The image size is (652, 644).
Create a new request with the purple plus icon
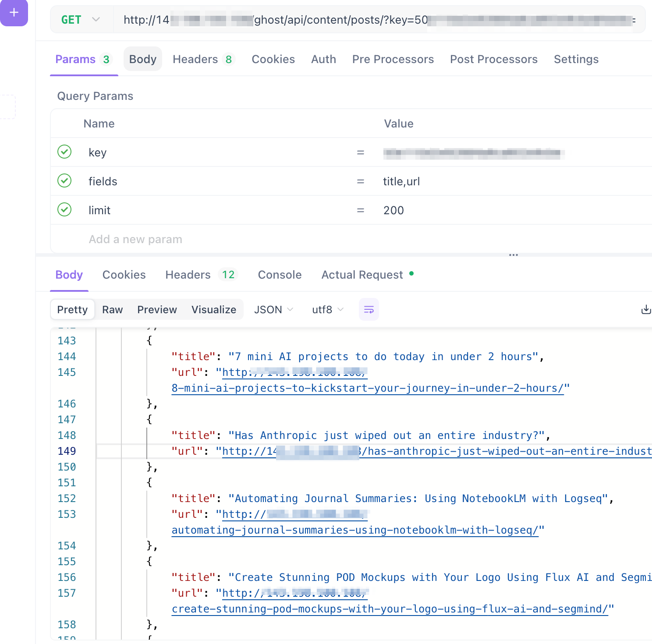(14, 13)
